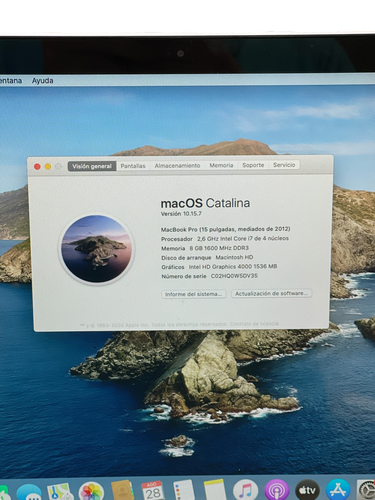
Task: Click the Versión 10.15.7 text
Action: coord(181,214)
